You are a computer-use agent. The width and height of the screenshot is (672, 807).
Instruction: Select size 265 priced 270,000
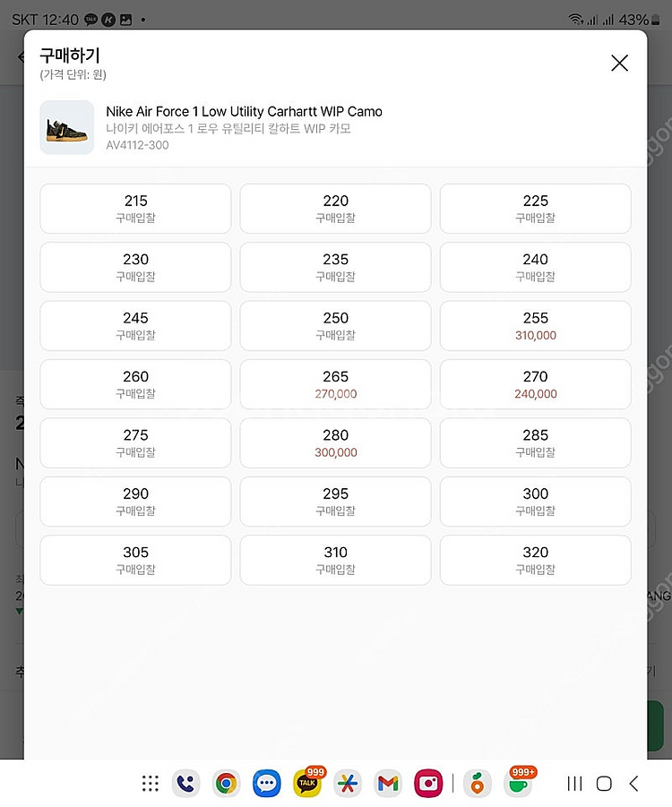(335, 384)
